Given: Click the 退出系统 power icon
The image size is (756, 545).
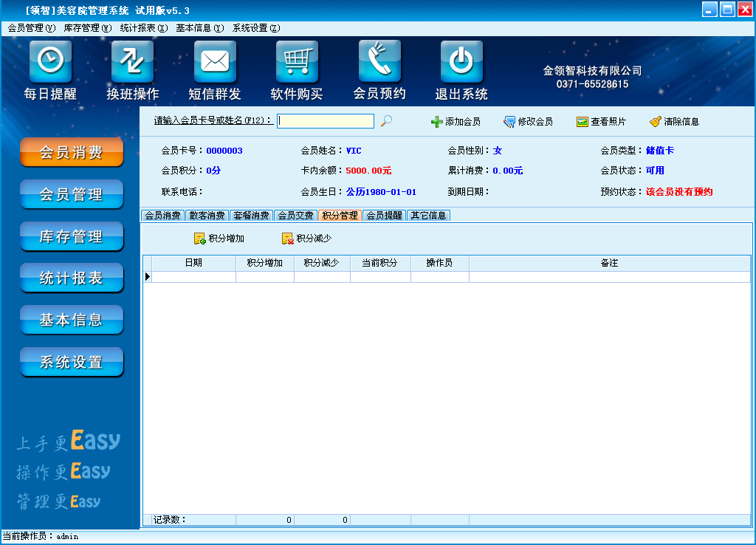Looking at the screenshot, I should pos(461,62).
